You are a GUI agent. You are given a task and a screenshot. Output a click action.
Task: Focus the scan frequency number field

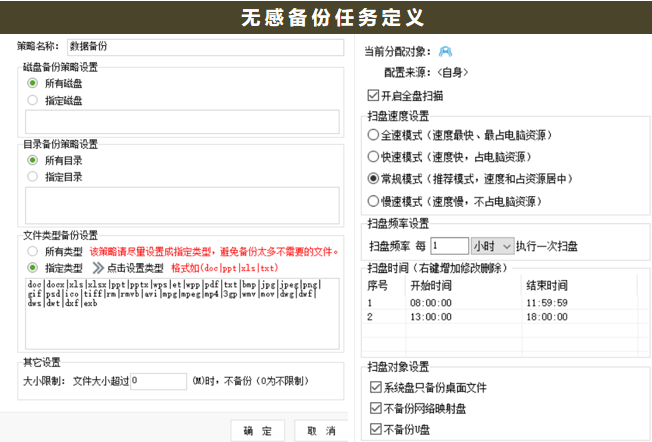(449, 246)
